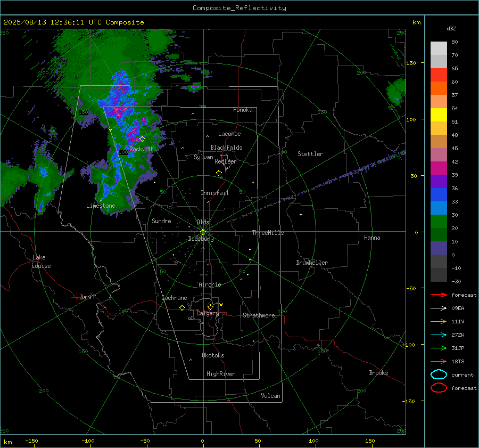Click the Lake Louise label
This screenshot has height=448, width=479.
(x=41, y=262)
